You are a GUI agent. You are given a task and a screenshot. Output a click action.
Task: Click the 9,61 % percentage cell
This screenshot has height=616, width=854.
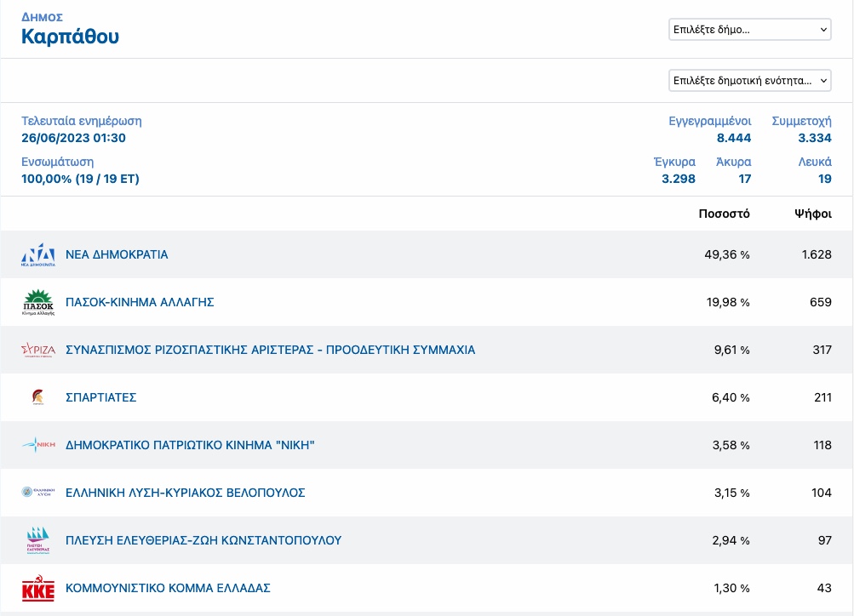(732, 350)
